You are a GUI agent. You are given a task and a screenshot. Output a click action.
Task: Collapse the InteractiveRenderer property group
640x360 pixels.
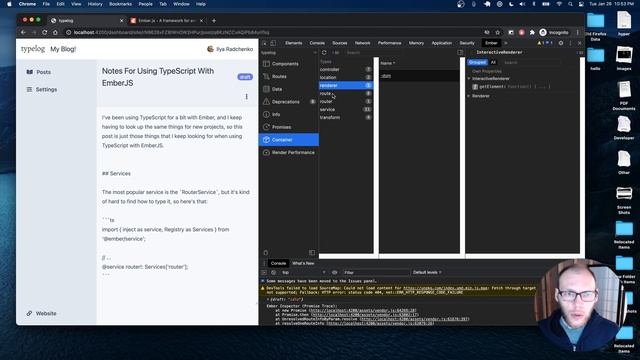(x=469, y=78)
